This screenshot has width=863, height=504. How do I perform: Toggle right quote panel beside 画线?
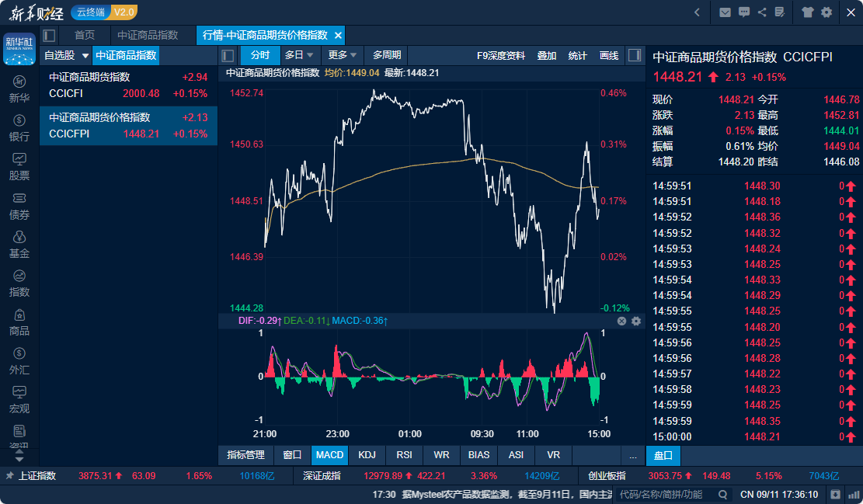(635, 55)
